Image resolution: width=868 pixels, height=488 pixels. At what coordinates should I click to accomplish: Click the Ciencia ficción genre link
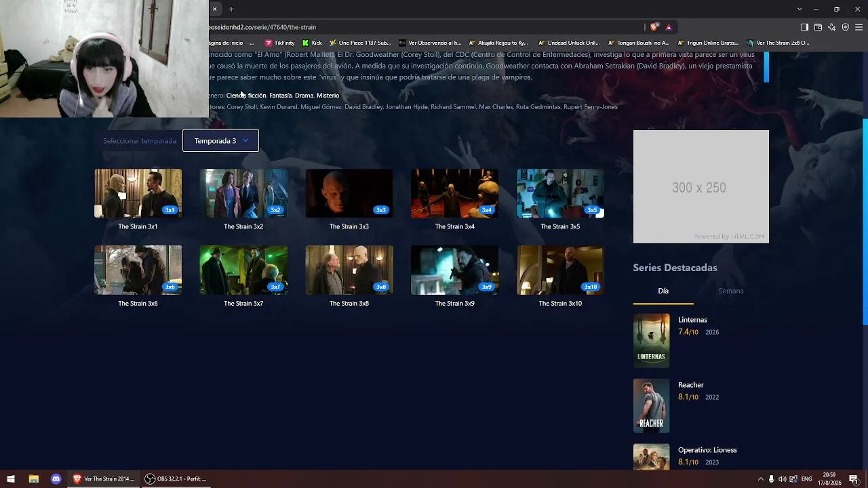[246, 96]
